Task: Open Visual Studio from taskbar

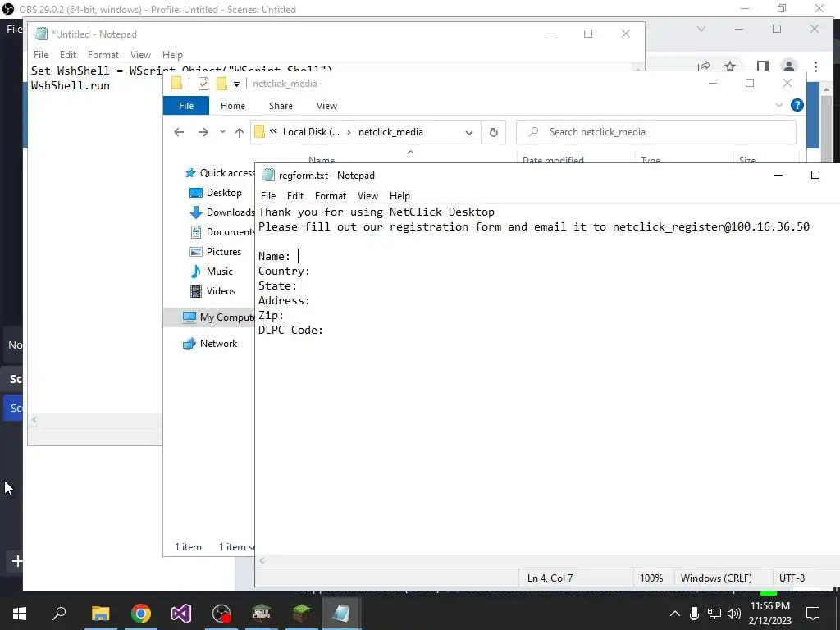Action: [181, 613]
